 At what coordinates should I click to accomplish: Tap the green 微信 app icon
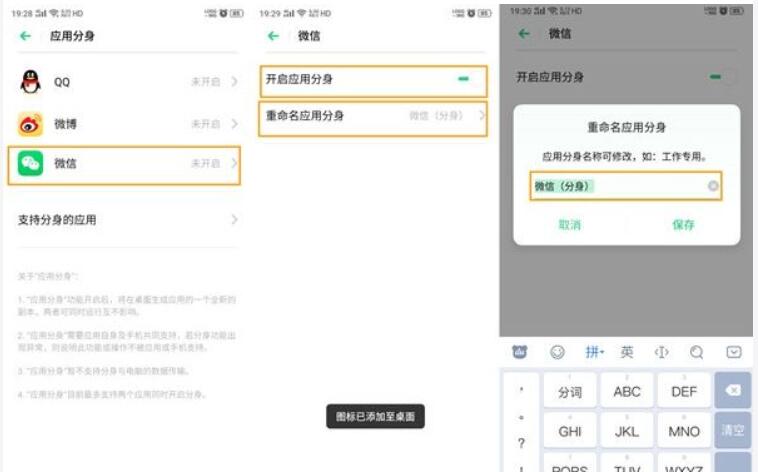coord(30,163)
